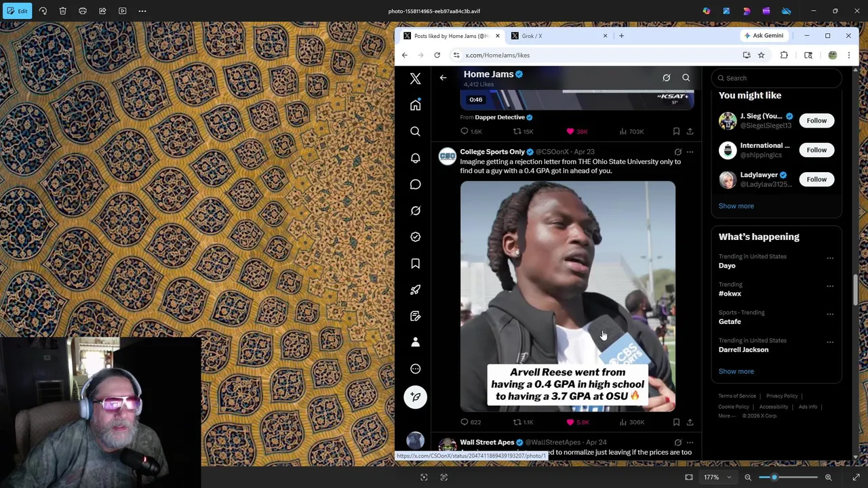Open the Dayo trending topic

(726, 266)
